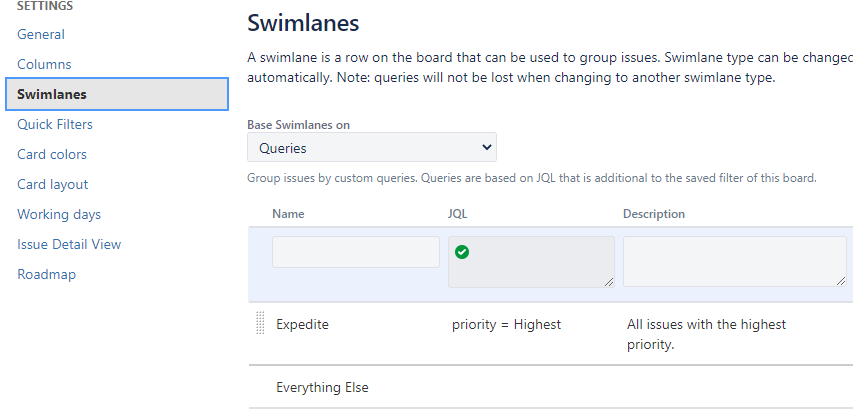Image resolution: width=853 pixels, height=409 pixels.
Task: Click the green JQL validation checkmark icon
Action: tap(462, 252)
